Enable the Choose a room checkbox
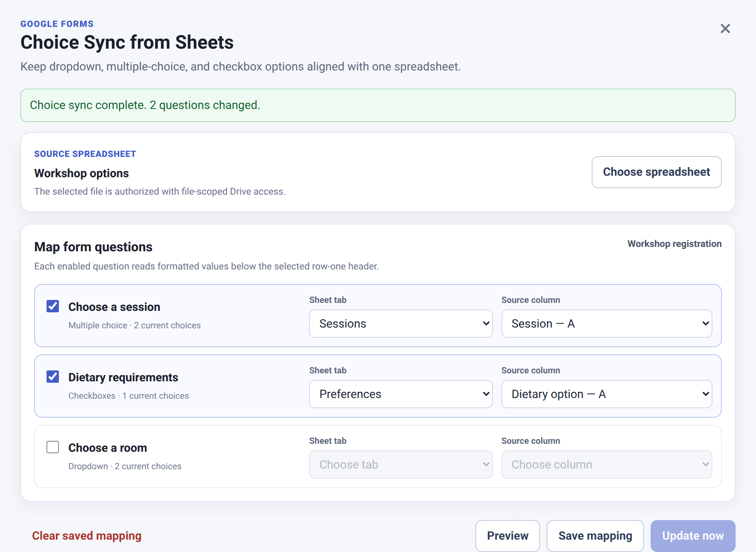The width and height of the screenshot is (756, 552). tap(53, 447)
